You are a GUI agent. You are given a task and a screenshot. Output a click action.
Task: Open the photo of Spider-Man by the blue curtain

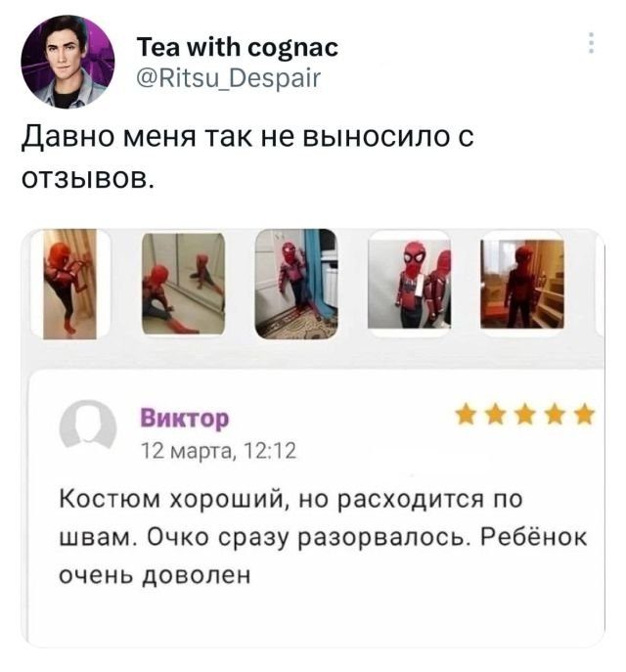pyautogui.click(x=296, y=284)
